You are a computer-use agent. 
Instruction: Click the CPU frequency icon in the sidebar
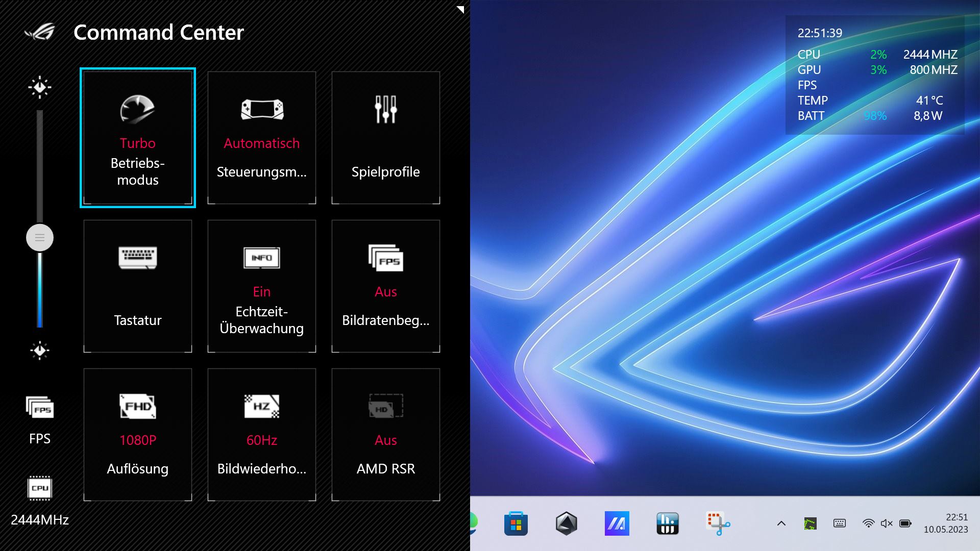40,488
